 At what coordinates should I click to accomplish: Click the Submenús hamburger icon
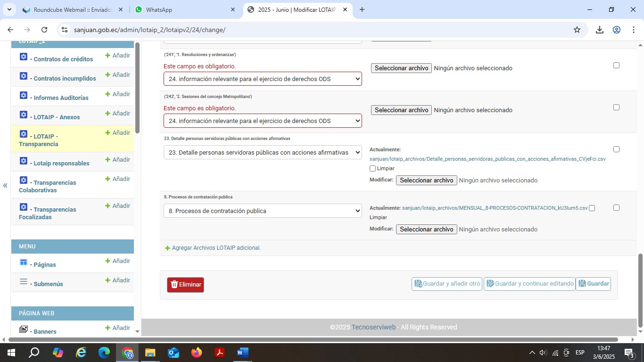[24, 282]
